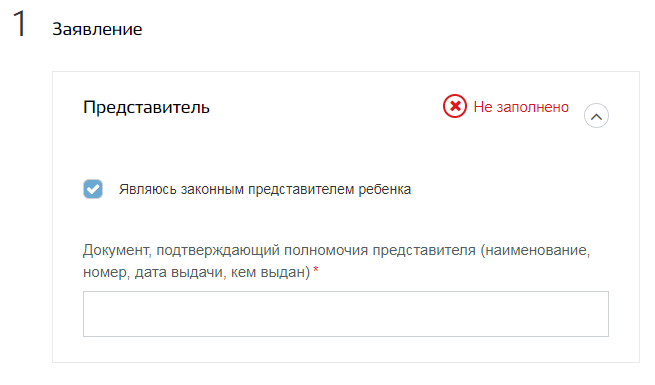
Task: Click text номер, дата выдачи, кем выдан
Action: click(196, 272)
